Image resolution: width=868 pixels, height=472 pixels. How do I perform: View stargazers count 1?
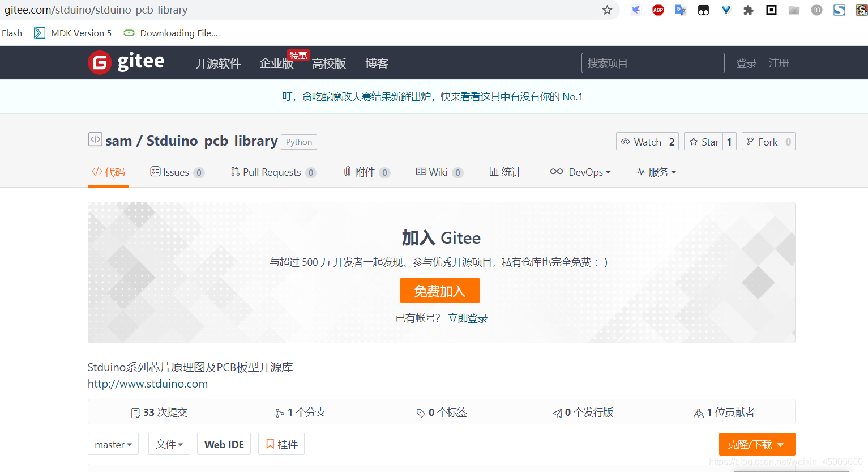[x=729, y=142]
